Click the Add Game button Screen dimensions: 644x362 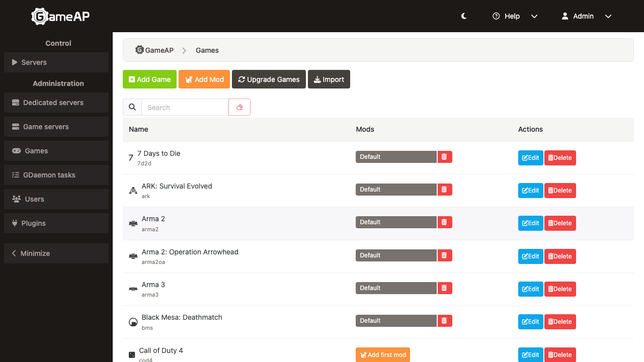pos(149,79)
